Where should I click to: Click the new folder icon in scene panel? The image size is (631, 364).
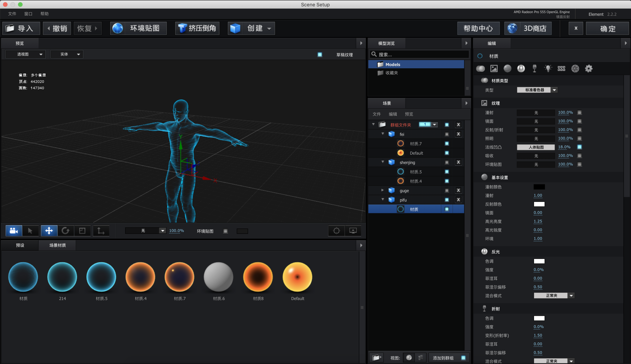tap(377, 358)
